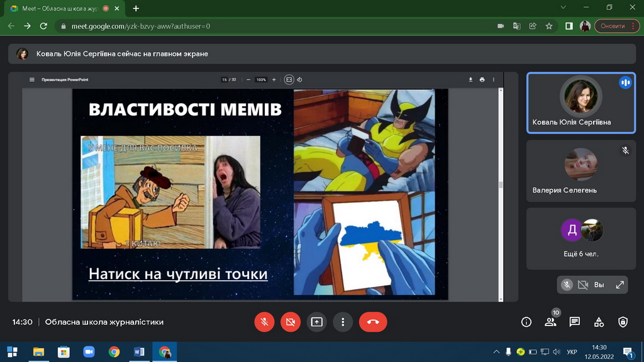Select the Валерия Селегень participant tile
This screenshot has height=362, width=644.
pyautogui.click(x=581, y=171)
